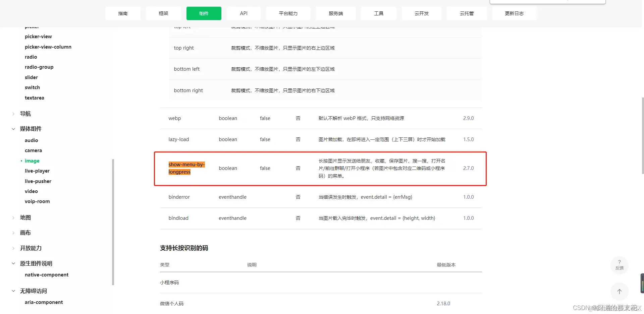
Task: Go to picker-view-column in the sidebar
Action: 48,47
